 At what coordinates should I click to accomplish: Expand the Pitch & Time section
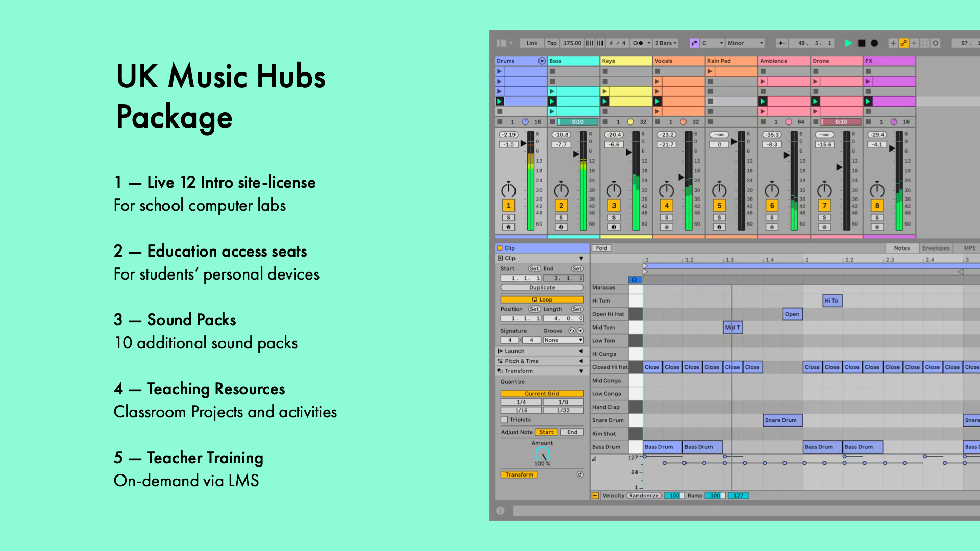pyautogui.click(x=581, y=361)
